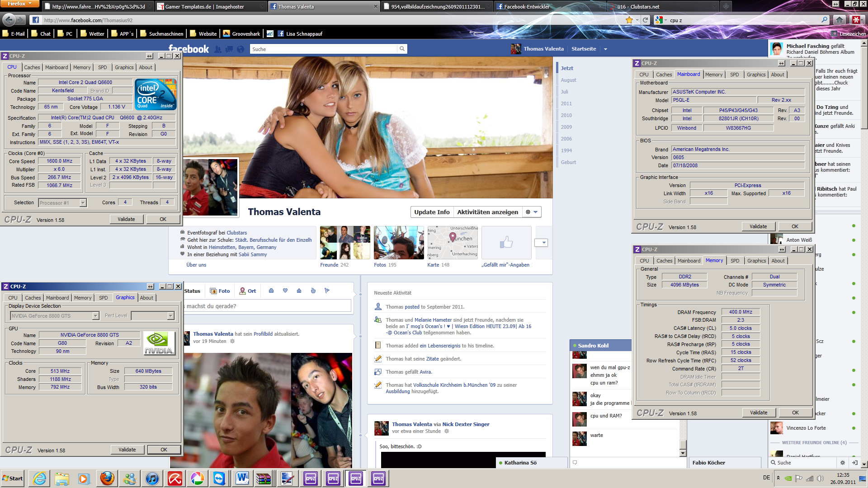Open the Sabii Sammy relationship link

click(253, 254)
